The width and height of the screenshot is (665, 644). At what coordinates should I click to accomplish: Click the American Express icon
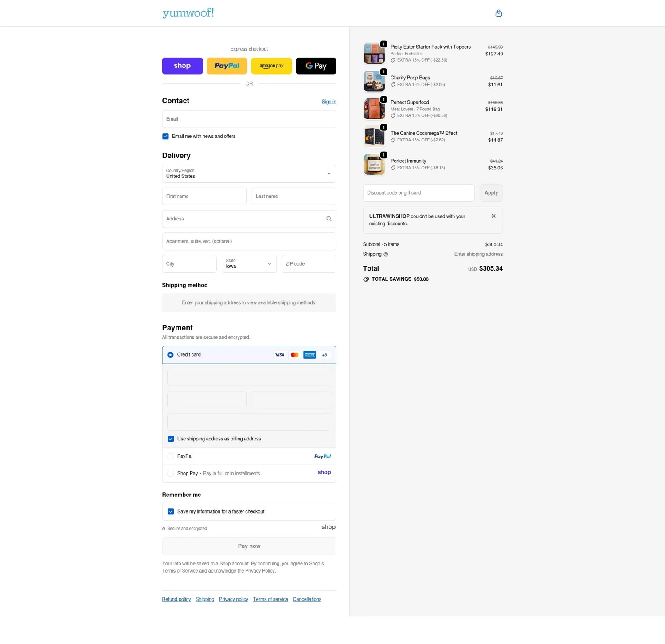pos(309,355)
